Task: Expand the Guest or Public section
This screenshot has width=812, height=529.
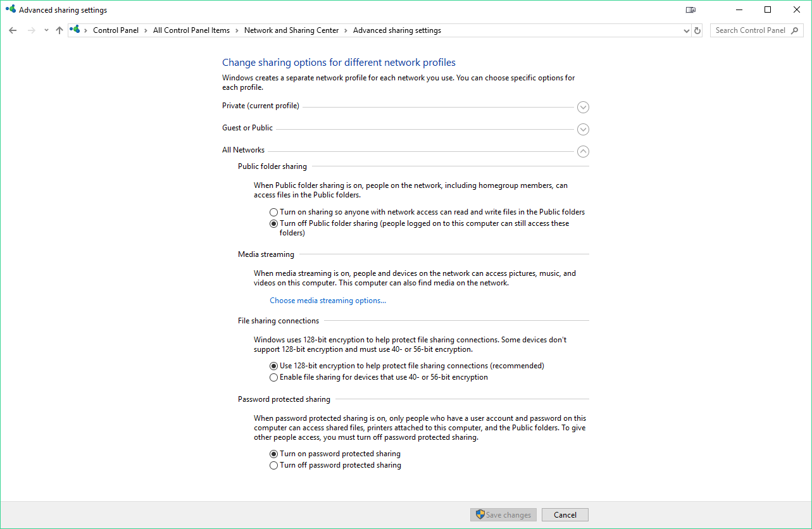Action: [583, 129]
